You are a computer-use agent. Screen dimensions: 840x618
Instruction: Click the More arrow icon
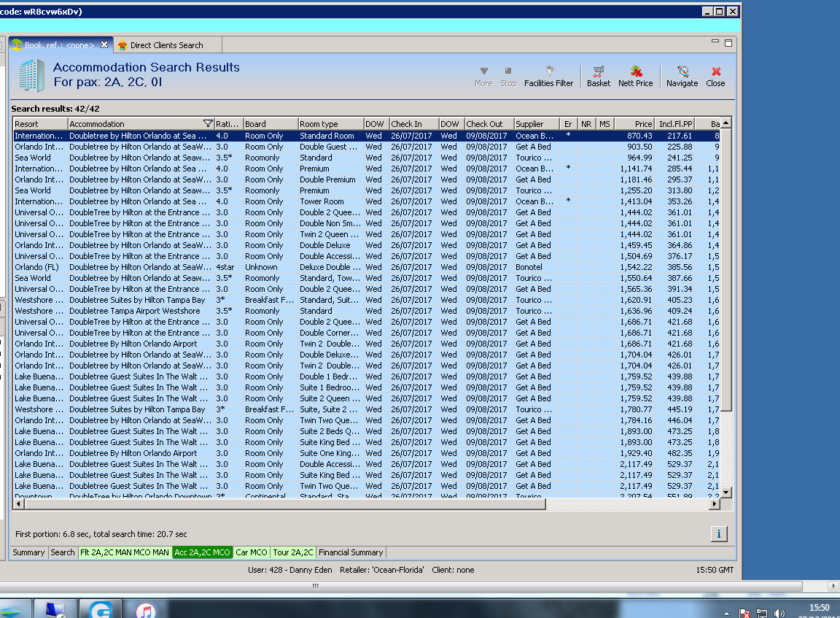[x=483, y=77]
